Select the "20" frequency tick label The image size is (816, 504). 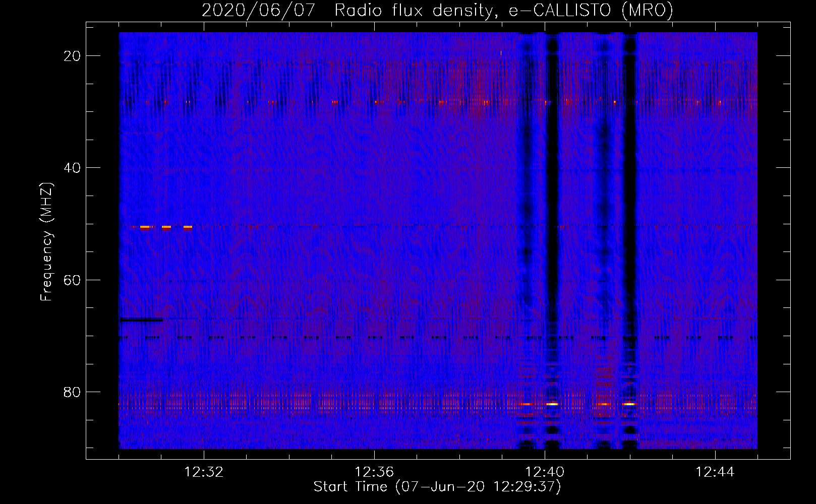pos(73,56)
